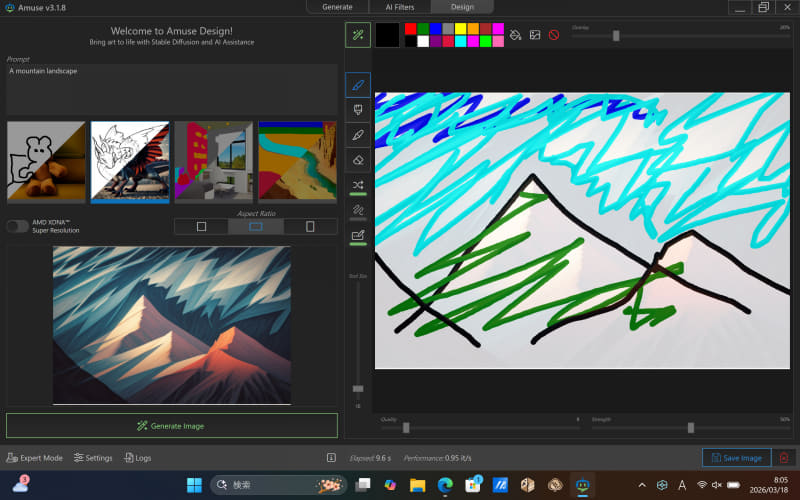Click the generated mountain image preview
Viewport: 800px width, 500px height.
tap(172, 325)
